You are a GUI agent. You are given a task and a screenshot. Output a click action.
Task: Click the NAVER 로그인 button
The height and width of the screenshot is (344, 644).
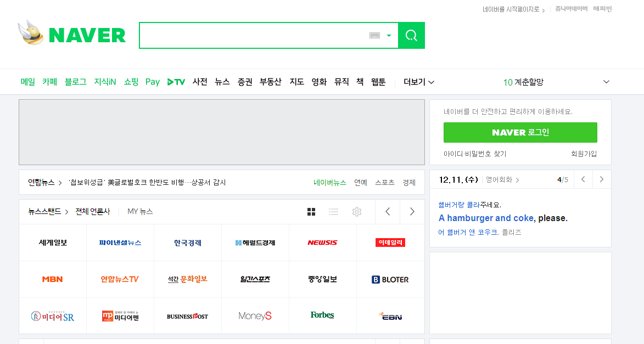(520, 133)
